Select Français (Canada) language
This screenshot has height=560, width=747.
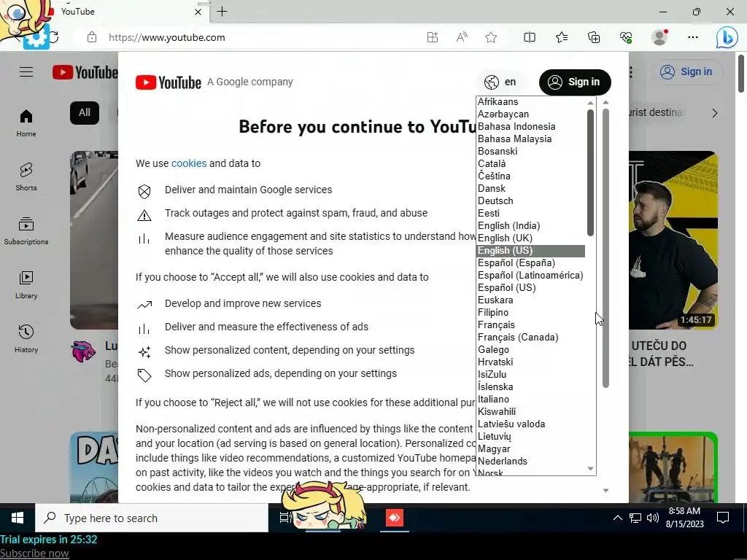(518, 337)
